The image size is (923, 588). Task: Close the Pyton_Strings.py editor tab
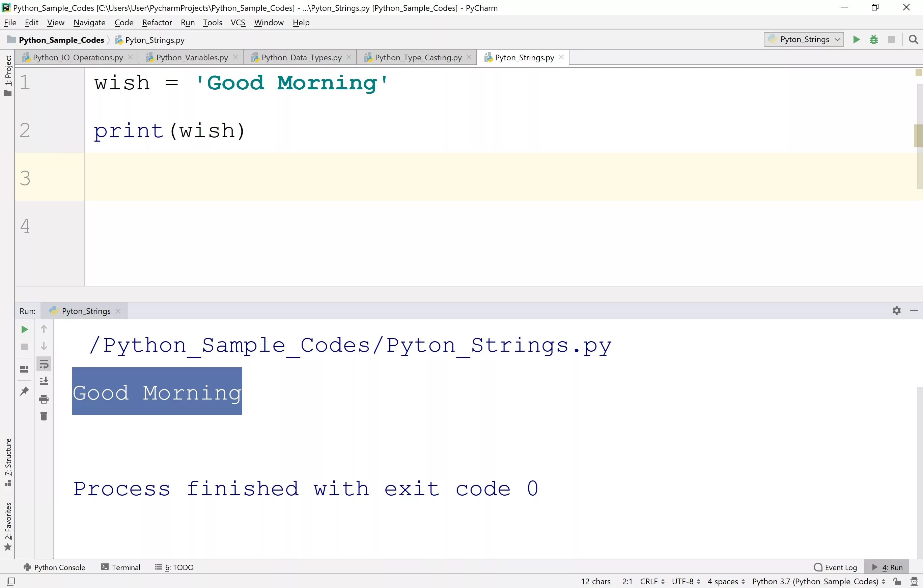click(562, 57)
